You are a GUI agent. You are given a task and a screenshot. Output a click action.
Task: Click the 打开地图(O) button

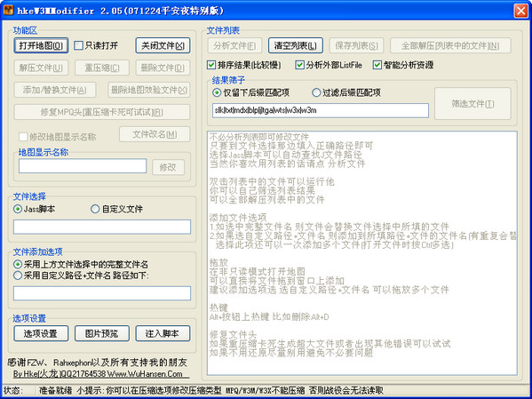tap(41, 45)
